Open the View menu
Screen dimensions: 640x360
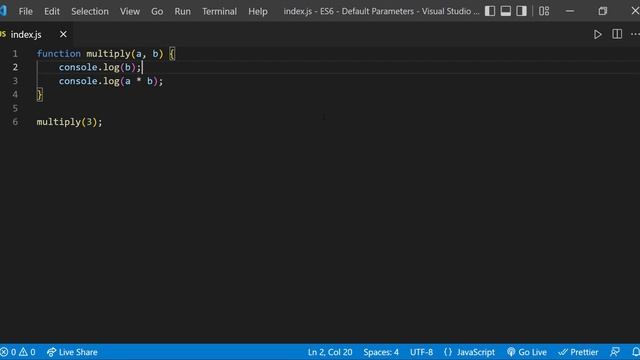(130, 11)
